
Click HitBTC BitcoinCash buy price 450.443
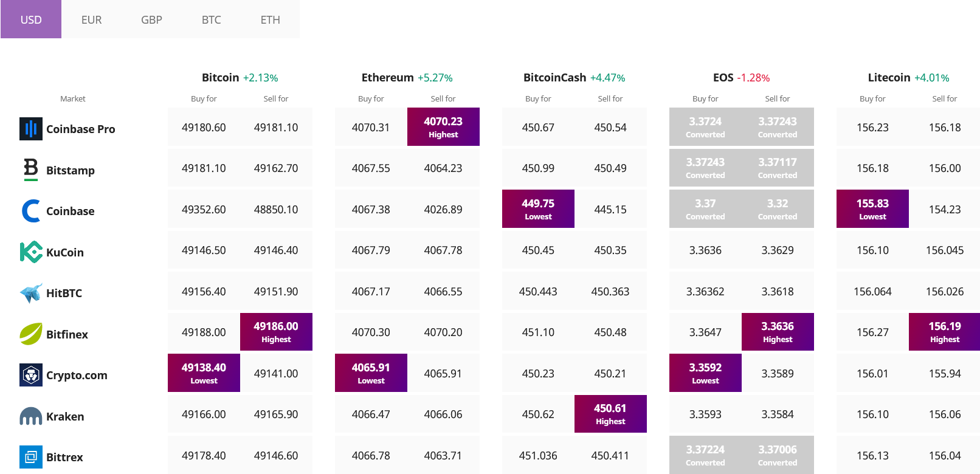(x=538, y=291)
